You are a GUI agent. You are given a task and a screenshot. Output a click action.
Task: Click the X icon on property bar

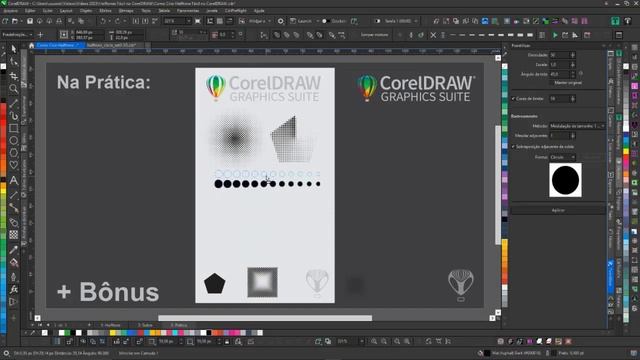pyautogui.click(x=433, y=35)
